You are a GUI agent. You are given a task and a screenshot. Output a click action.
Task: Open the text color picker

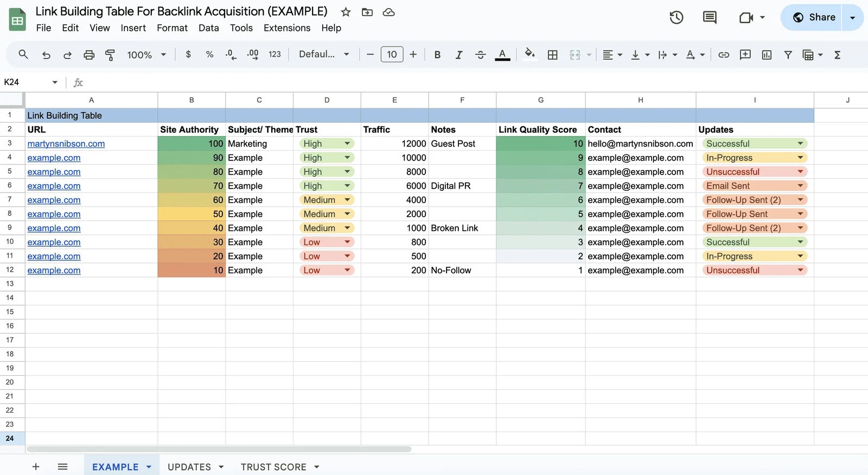[502, 55]
